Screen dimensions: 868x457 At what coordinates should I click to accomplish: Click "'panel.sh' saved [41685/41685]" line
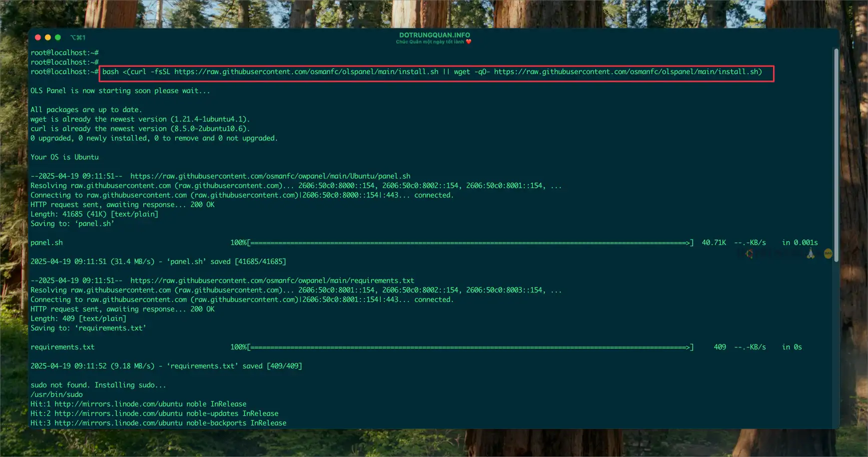click(x=158, y=261)
